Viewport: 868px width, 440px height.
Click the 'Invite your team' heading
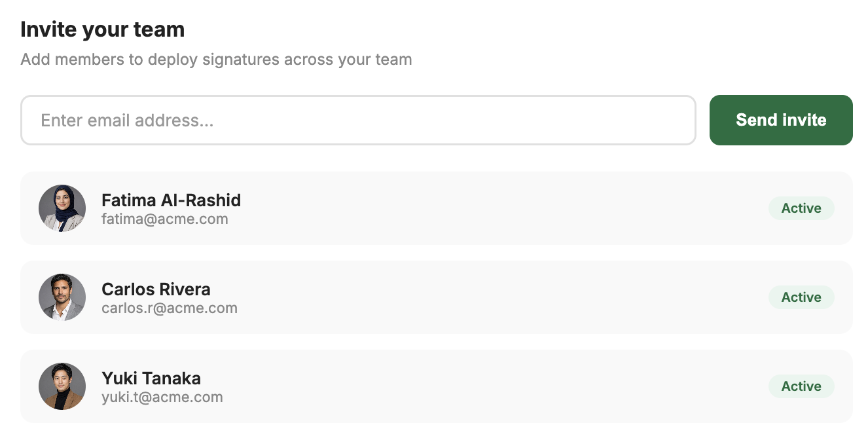pyautogui.click(x=103, y=29)
